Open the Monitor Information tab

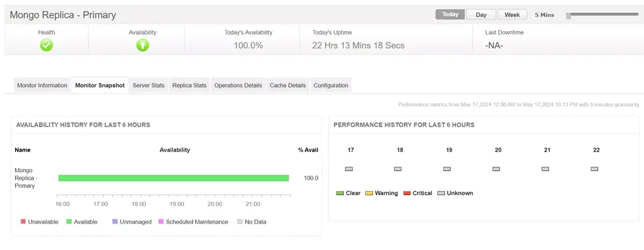[x=42, y=85]
